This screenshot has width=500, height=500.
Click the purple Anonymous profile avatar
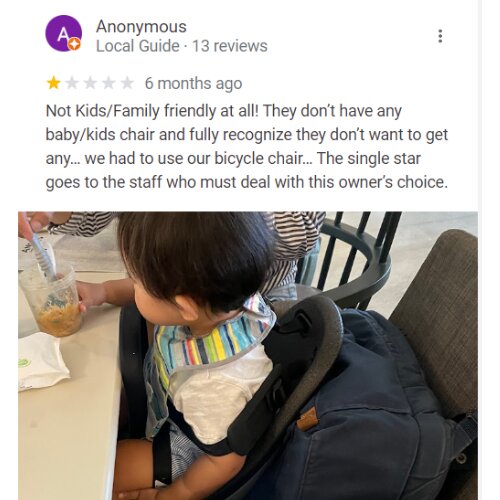(63, 33)
